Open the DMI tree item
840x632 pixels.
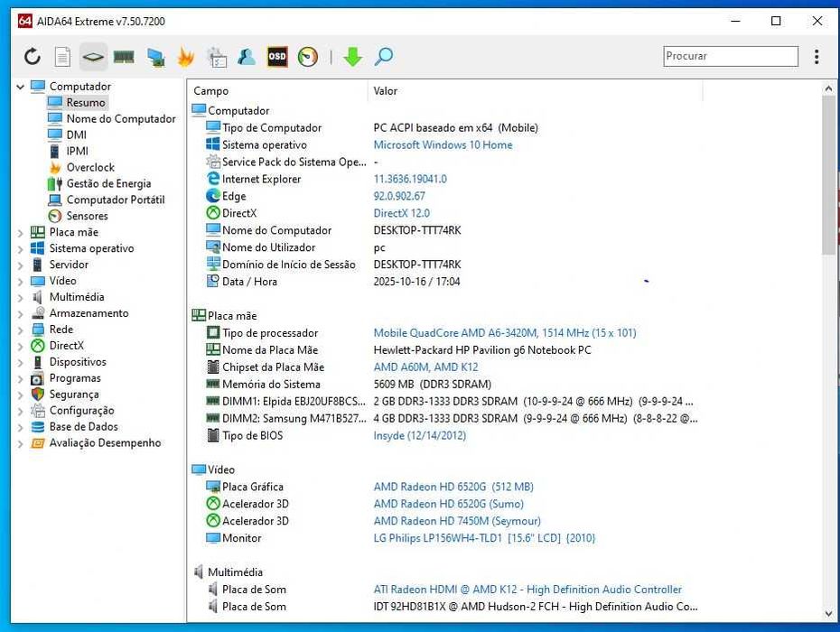coord(77,135)
